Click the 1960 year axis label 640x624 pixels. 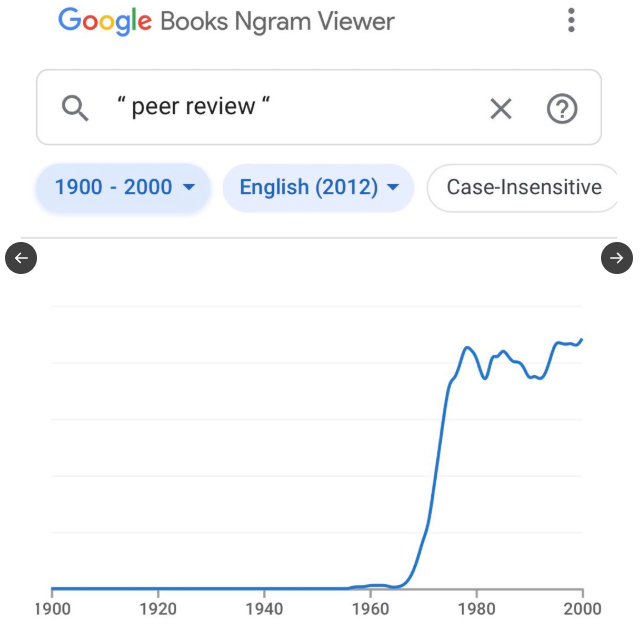point(370,608)
